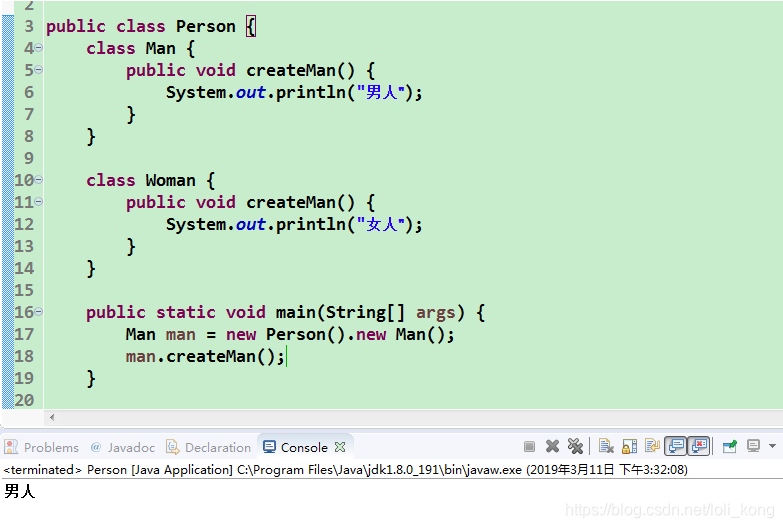Viewport: 783px width, 528px height.
Task: Collapse createMan fold marker at line 5
Action: coord(38,70)
